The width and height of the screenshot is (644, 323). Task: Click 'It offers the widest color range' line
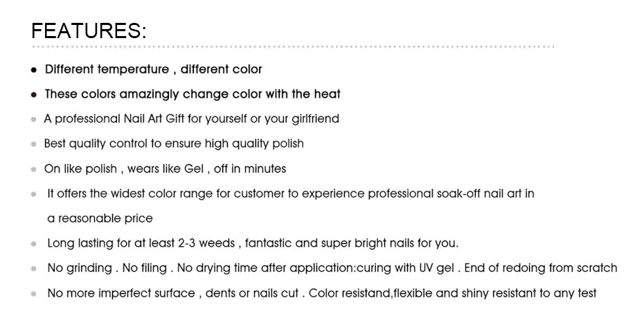pos(291,193)
